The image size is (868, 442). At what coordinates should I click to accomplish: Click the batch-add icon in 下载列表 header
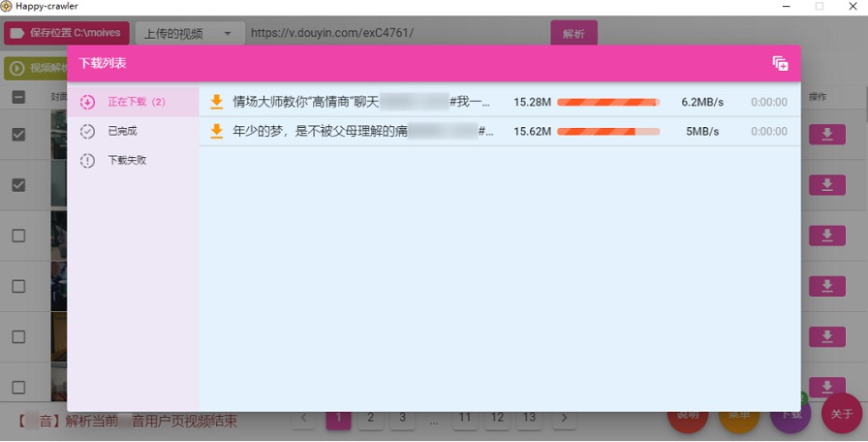coord(780,64)
